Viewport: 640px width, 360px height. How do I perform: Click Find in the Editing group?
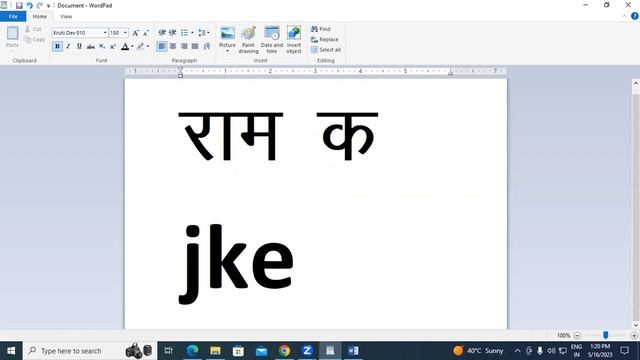pyautogui.click(x=321, y=29)
